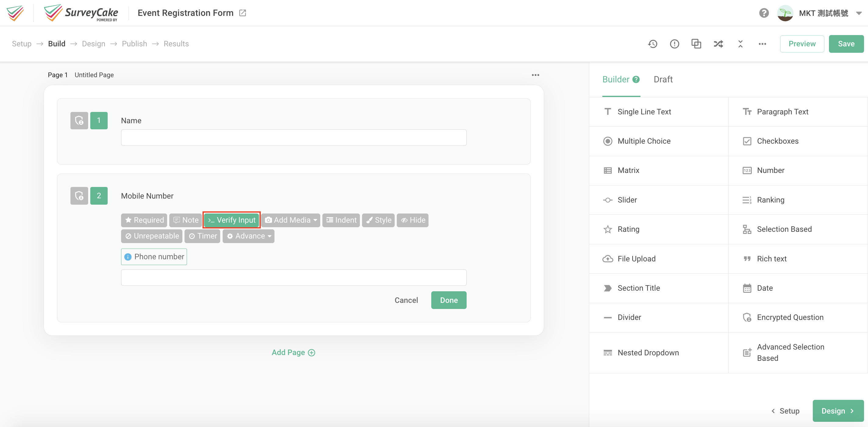This screenshot has height=427, width=868.
Task: Expand the Advance dropdown
Action: 248,236
